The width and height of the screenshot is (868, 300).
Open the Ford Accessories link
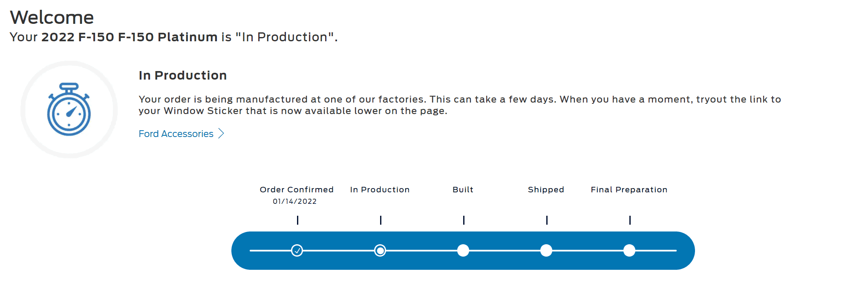(176, 134)
